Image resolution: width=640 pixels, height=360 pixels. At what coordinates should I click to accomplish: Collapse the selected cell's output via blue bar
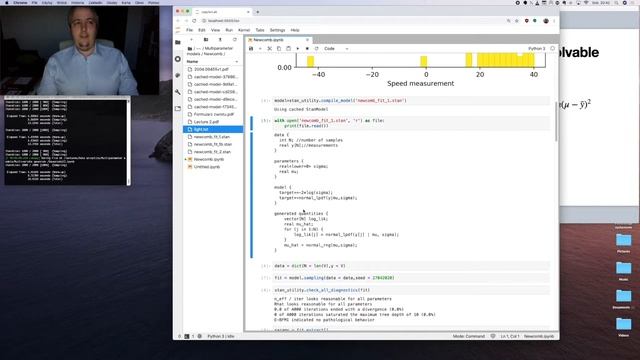[x=251, y=196]
